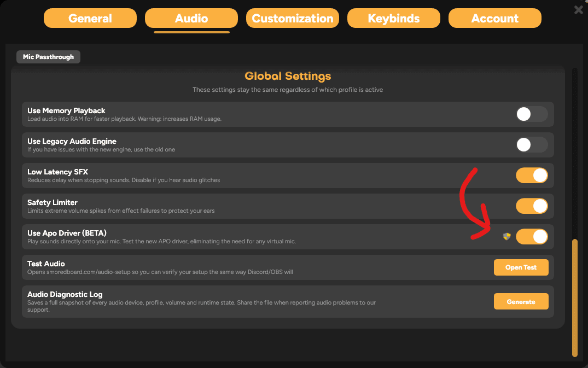
Task: Toggle Use Apo Driver (BETA) off
Action: [x=532, y=236]
